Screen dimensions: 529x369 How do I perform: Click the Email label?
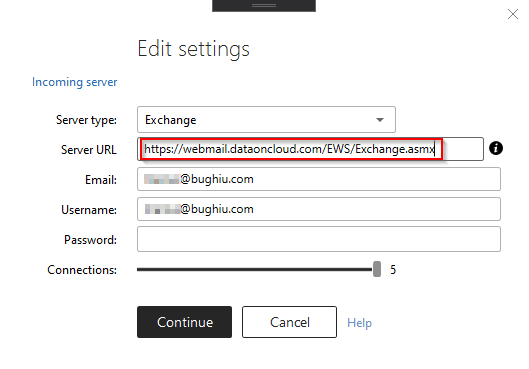pos(101,180)
